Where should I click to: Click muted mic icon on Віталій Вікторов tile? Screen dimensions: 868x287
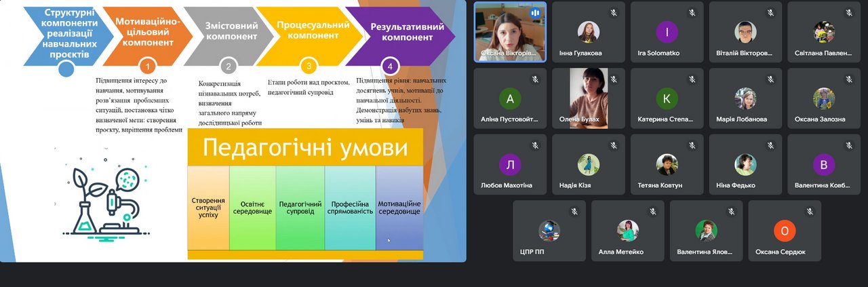(x=770, y=13)
